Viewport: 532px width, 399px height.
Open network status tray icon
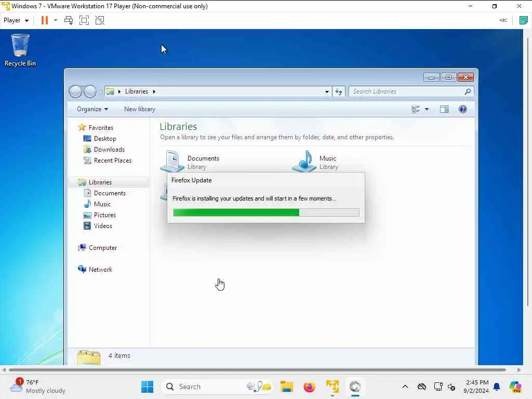438,387
